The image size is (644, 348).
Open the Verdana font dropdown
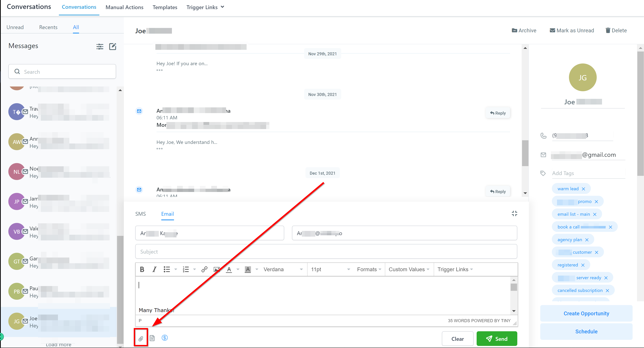pos(283,269)
